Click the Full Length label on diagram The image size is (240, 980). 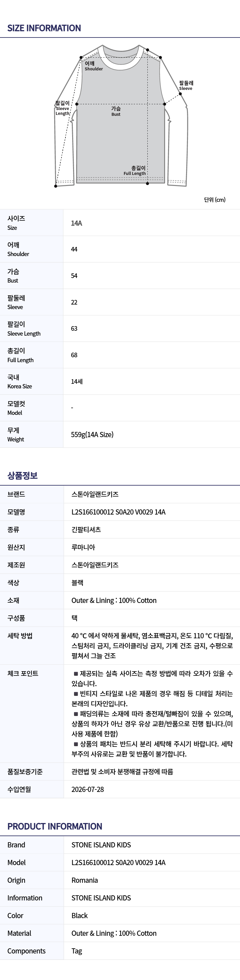click(x=135, y=170)
